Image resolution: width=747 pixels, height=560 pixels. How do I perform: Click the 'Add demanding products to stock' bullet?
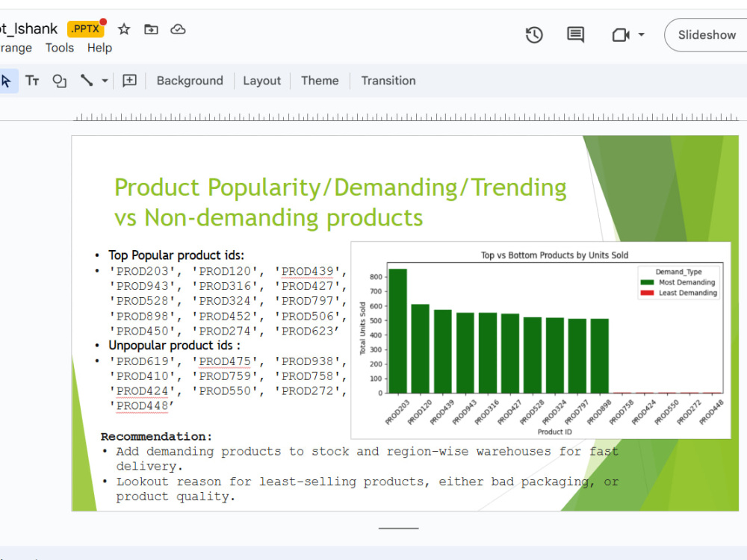pos(367,458)
